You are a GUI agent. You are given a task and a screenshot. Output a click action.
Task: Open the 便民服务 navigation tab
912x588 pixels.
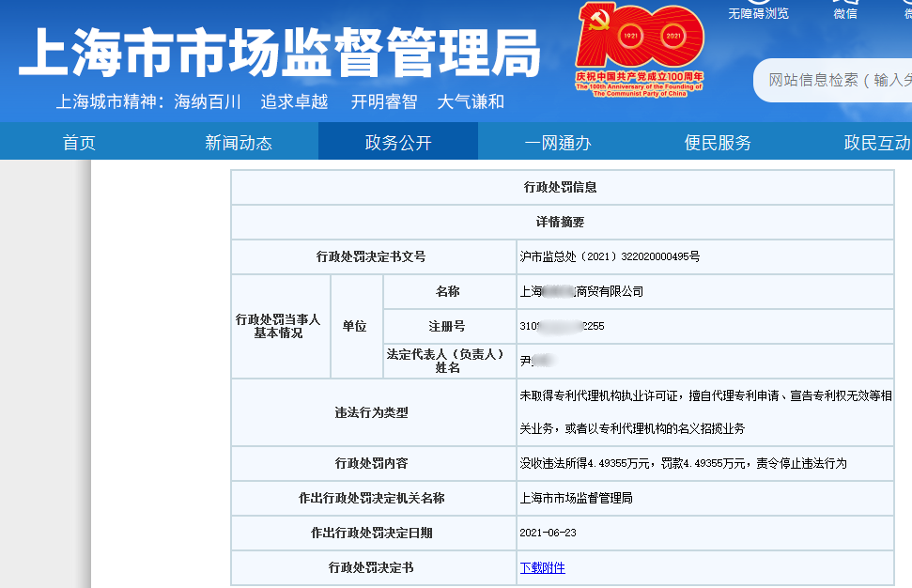coord(718,143)
